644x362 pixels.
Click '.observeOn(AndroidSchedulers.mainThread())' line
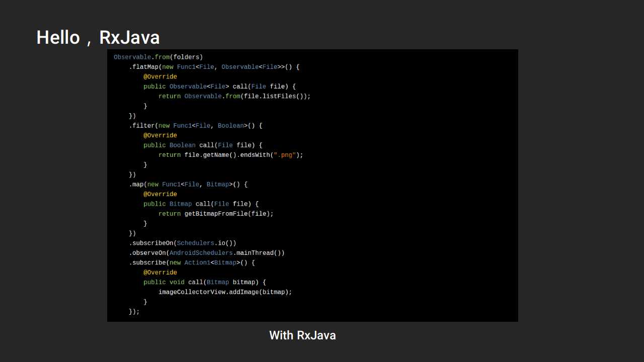pos(207,253)
